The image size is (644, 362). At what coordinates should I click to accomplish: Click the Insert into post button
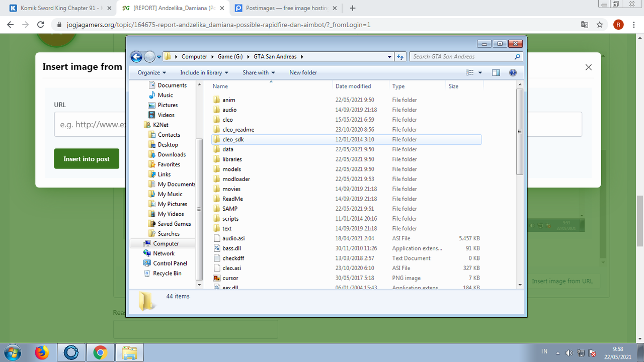(87, 159)
